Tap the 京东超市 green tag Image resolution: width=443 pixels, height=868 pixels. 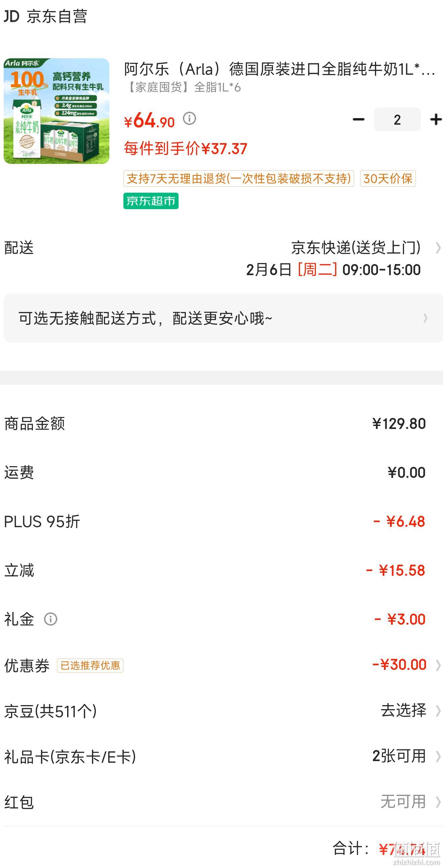tap(151, 201)
